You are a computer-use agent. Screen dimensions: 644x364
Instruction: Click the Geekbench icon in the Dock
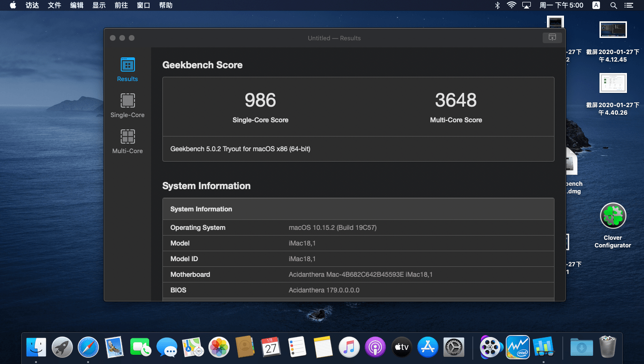point(543,347)
